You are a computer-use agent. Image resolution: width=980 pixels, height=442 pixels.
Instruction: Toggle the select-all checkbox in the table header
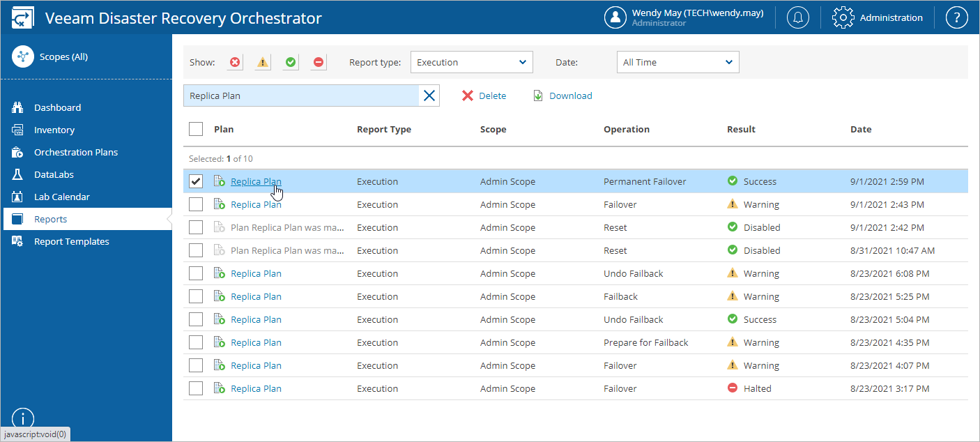coord(196,129)
